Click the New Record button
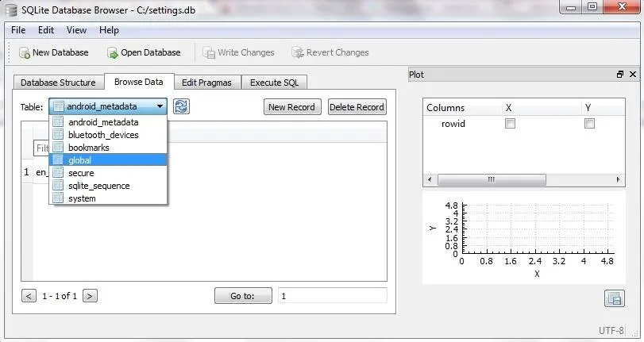This screenshot has width=644, height=342. point(292,107)
